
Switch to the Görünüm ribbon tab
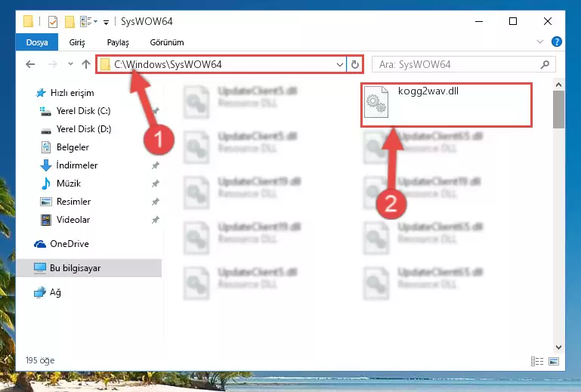167,42
